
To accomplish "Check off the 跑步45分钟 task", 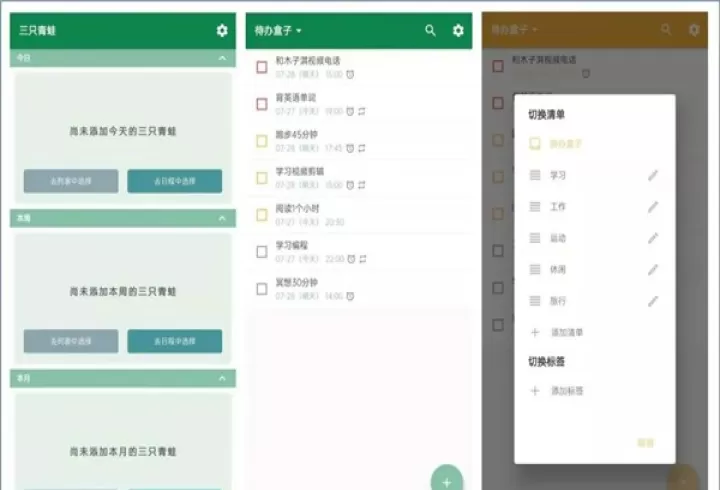I will coord(262,141).
